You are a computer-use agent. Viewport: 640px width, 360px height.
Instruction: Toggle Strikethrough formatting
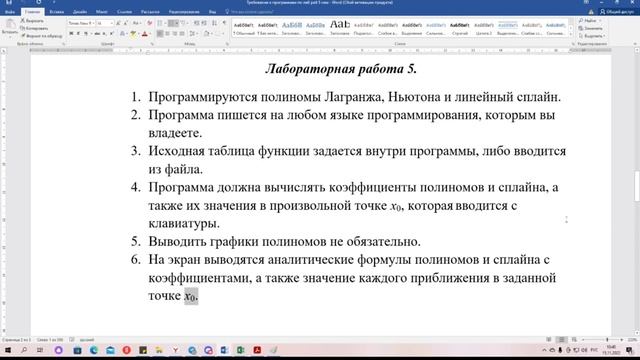[97, 34]
